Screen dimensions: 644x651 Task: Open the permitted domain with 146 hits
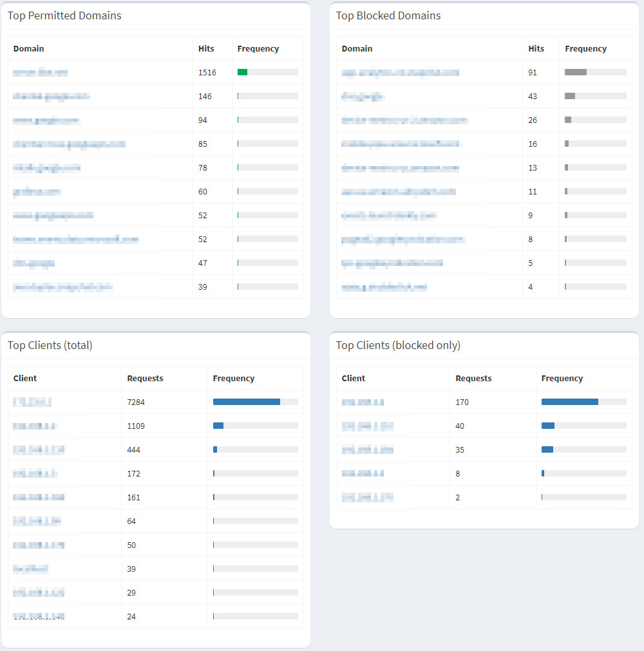51,97
